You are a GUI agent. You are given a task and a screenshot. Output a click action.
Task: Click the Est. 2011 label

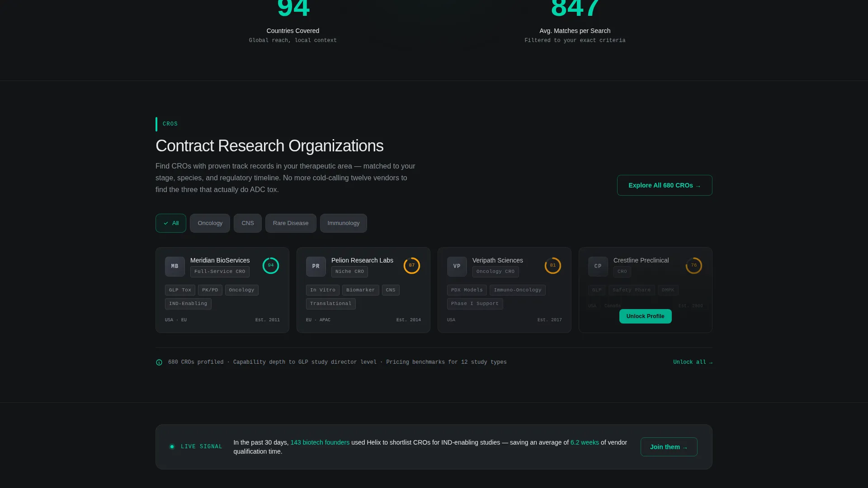(x=268, y=320)
